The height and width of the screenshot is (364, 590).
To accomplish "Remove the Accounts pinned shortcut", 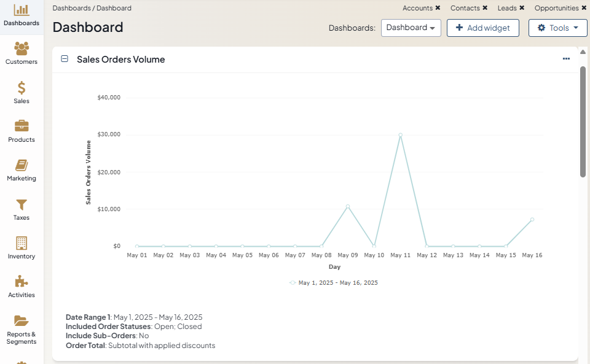I will pos(438,8).
